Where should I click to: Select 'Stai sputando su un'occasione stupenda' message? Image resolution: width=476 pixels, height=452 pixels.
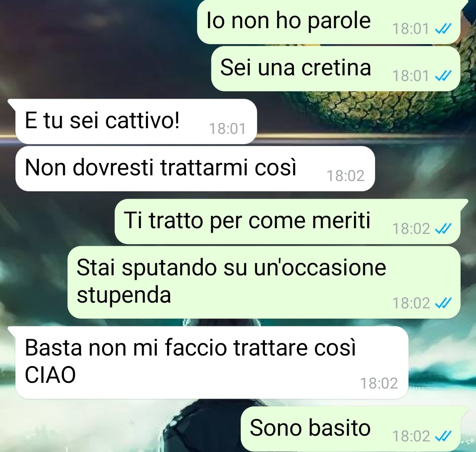pos(264,282)
